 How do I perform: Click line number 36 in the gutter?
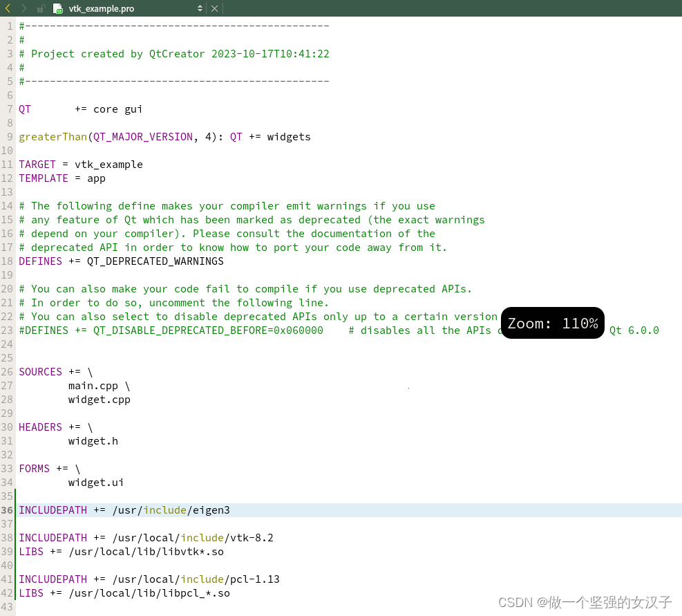[x=7, y=510]
